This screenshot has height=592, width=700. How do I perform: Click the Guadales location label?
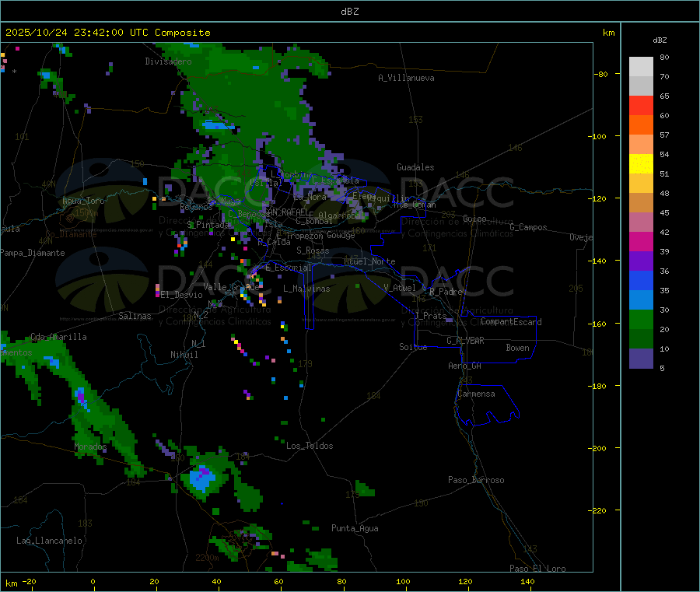415,167
